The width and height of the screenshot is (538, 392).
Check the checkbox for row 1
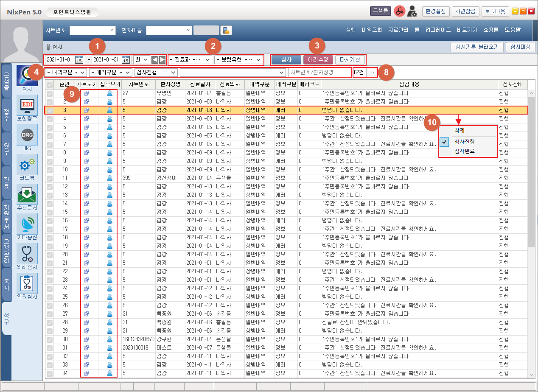tap(50, 93)
